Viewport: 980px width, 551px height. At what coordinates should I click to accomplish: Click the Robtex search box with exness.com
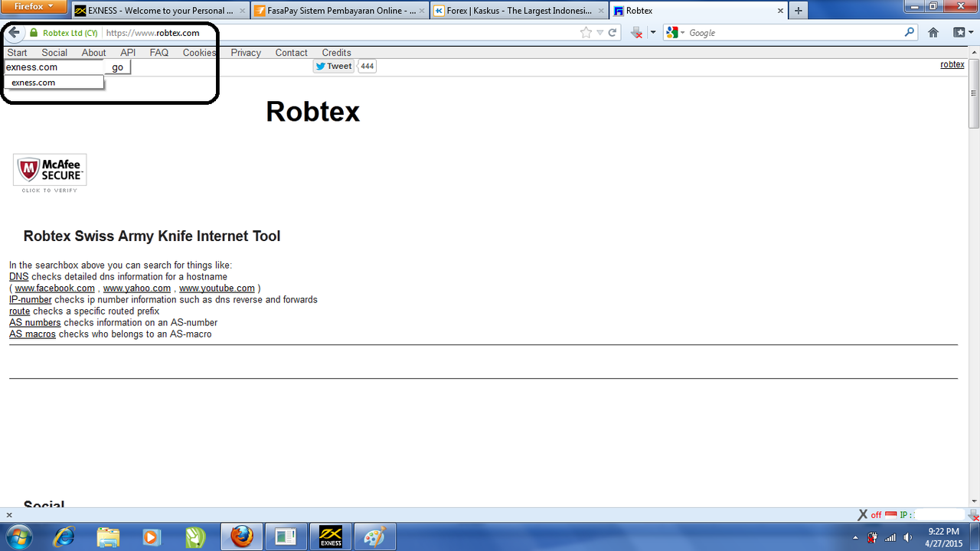point(54,67)
